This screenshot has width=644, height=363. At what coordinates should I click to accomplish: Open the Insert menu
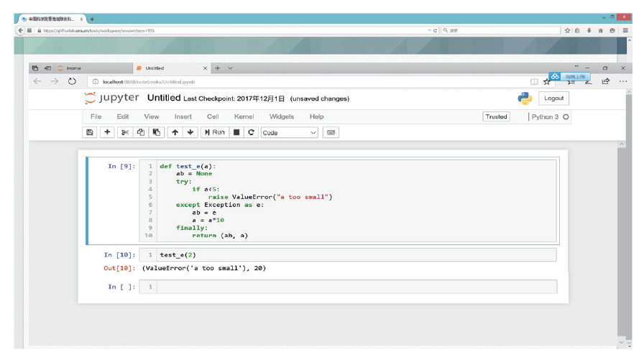click(x=183, y=116)
